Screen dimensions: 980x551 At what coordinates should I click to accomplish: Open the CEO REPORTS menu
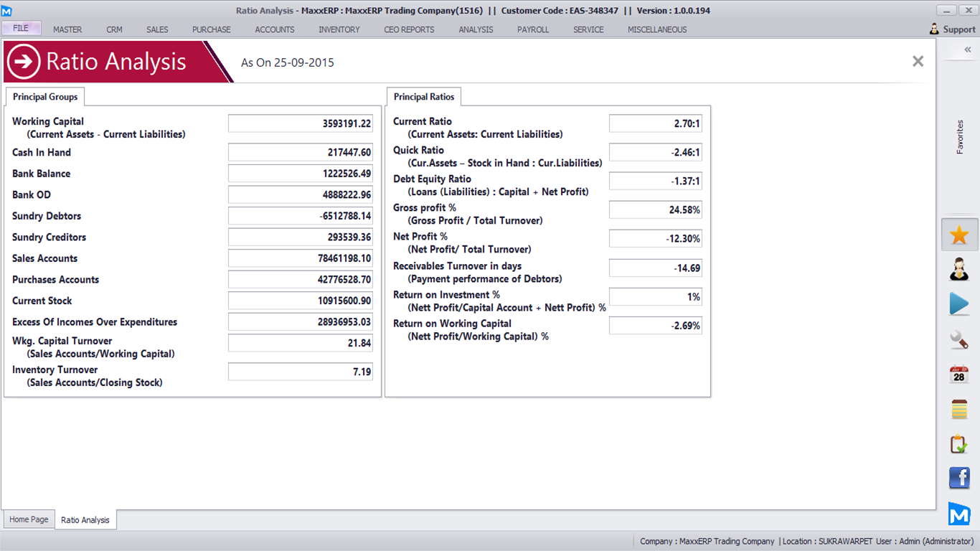pos(409,29)
